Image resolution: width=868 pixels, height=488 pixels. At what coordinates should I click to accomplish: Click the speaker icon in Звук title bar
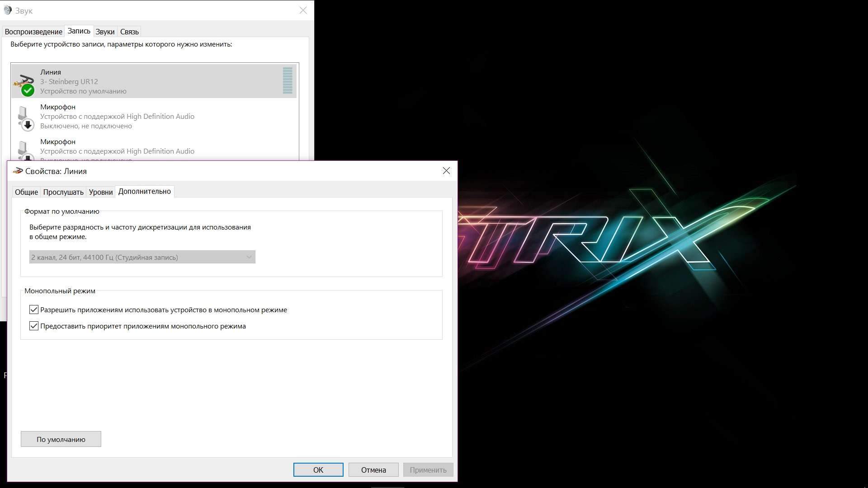pyautogui.click(x=8, y=10)
